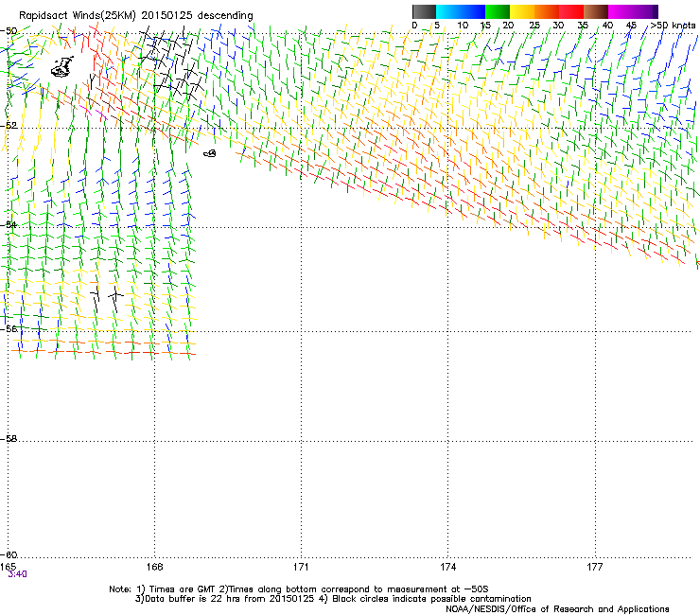Image resolution: width=700 pixels, height=615 pixels.
Task: Click the '177' longitude axis label
Action: [595, 567]
